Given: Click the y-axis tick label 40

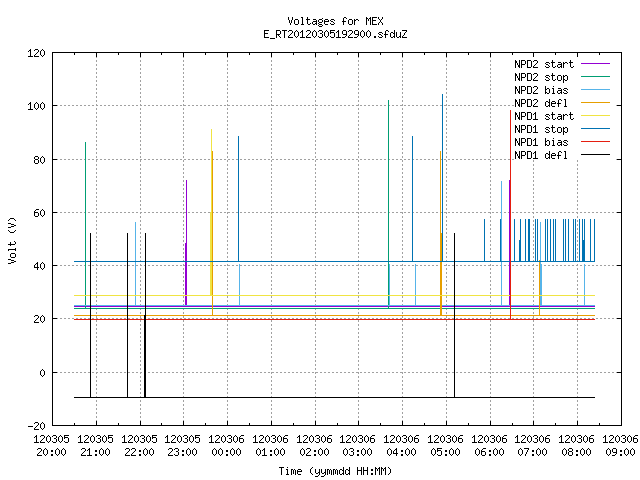Looking at the screenshot, I should click(x=39, y=266).
